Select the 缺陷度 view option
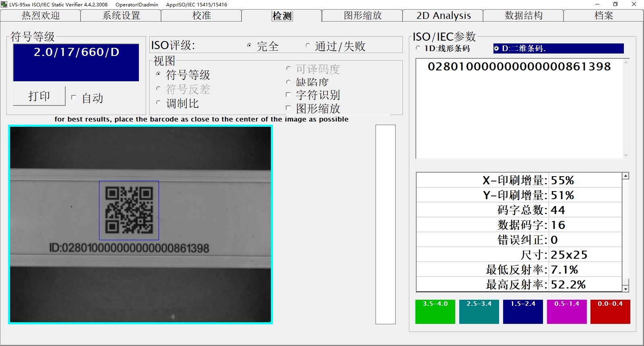This screenshot has width=644, height=346. 288,82
